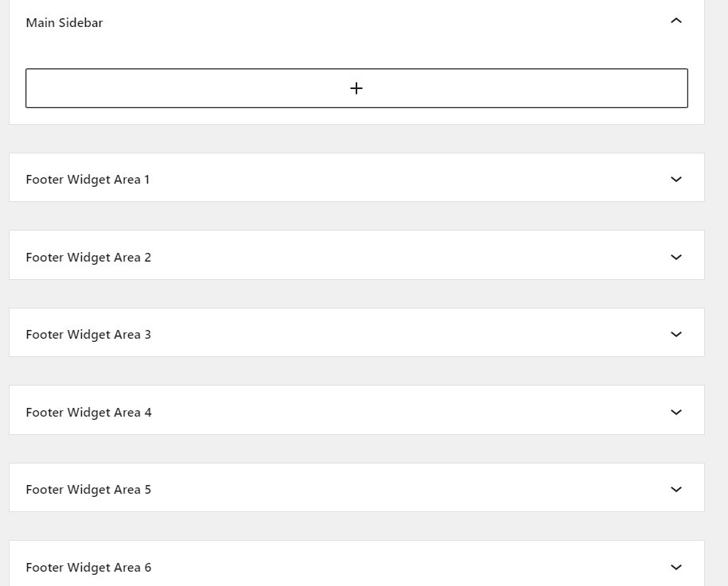The width and height of the screenshot is (728, 586).
Task: Open the Footer Widget Area 5 chevron
Action: click(676, 490)
